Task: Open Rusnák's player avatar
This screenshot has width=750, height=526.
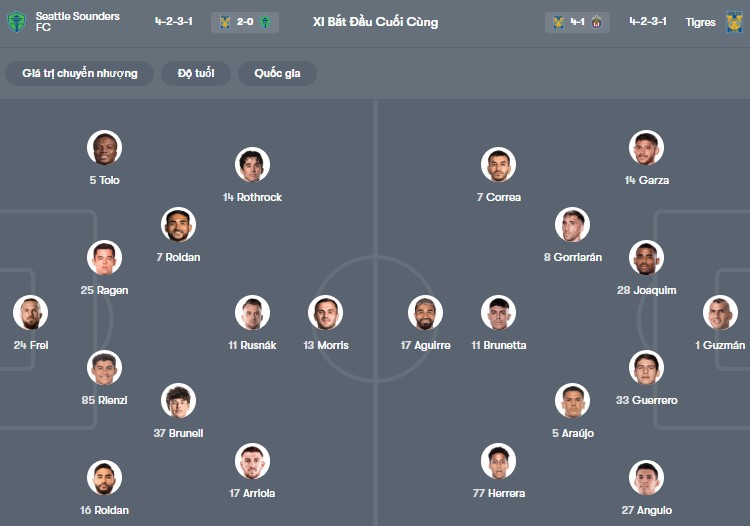Action: [x=252, y=313]
